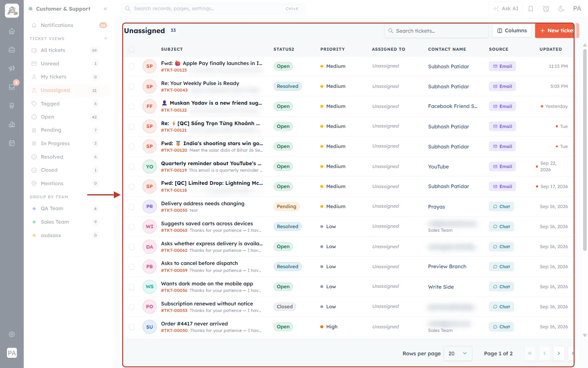This screenshot has height=368, width=588.
Task: Check the box for Your Weekly Pulse ticket
Action: pos(131,86)
